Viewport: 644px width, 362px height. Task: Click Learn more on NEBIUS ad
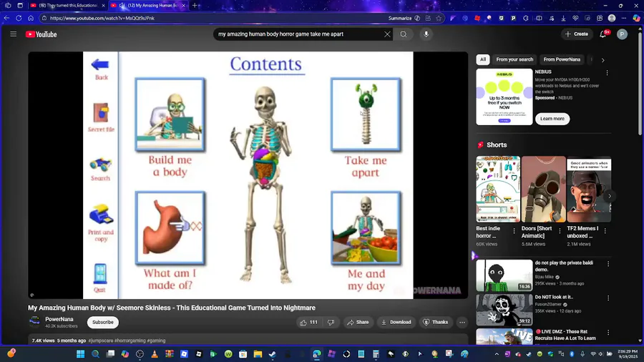[552, 119]
